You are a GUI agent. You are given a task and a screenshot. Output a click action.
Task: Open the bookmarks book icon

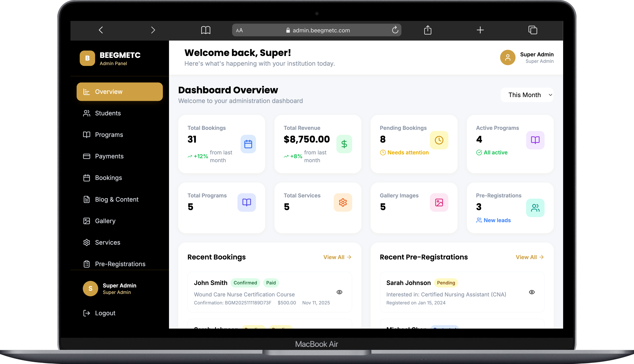point(206,30)
